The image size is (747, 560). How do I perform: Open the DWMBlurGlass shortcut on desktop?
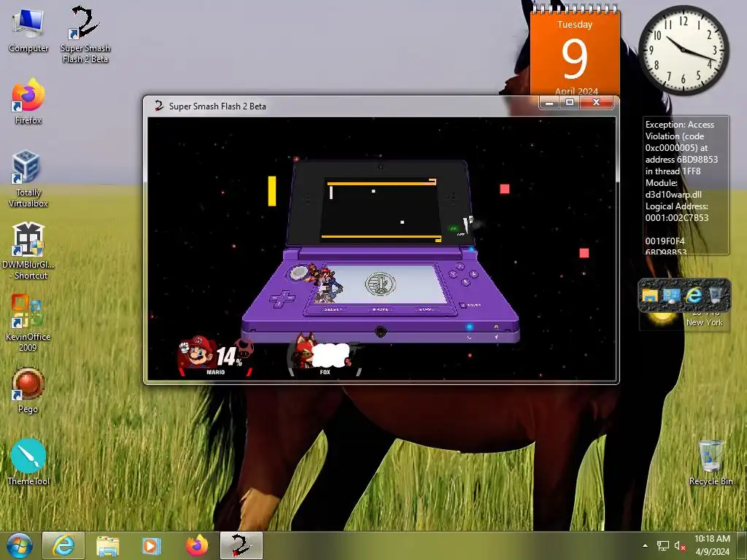tap(28, 251)
